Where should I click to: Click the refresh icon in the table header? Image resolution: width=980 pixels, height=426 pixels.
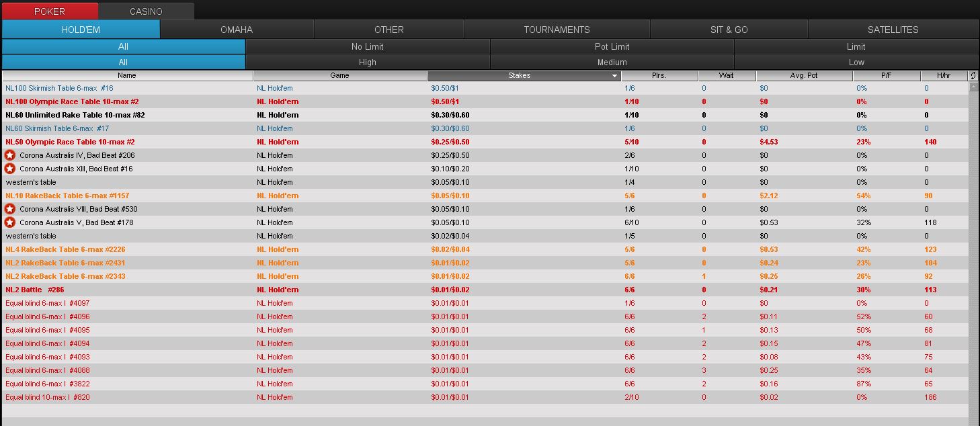click(x=973, y=76)
